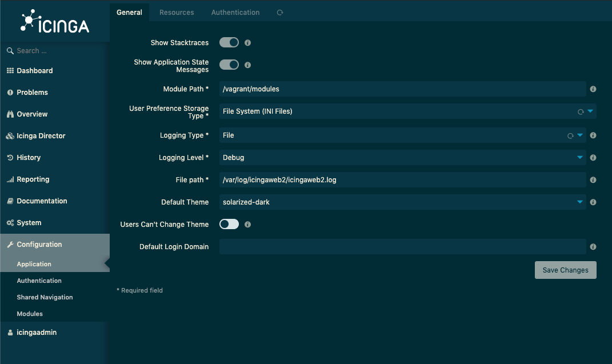
Task: Click the Problems exclamation icon
Action: [x=10, y=93]
